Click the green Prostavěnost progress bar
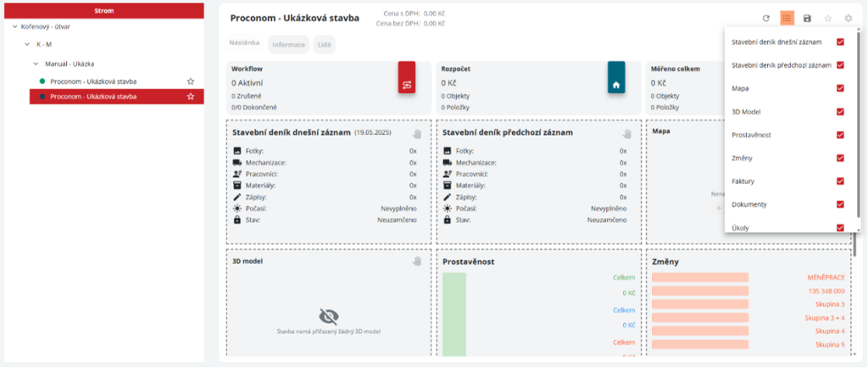 pyautogui.click(x=454, y=314)
